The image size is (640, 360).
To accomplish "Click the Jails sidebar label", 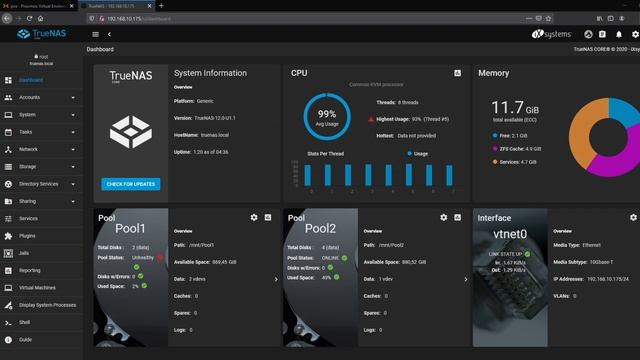I will (x=24, y=253).
